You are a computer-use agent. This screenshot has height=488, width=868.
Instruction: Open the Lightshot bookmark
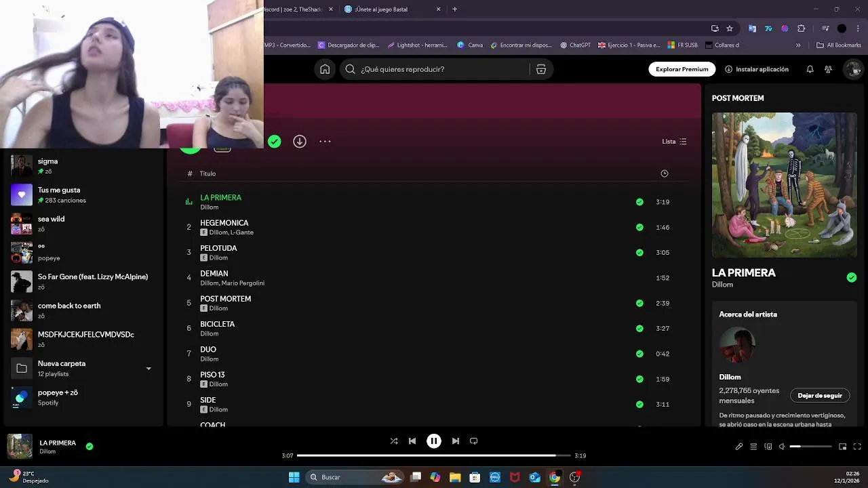tap(417, 45)
